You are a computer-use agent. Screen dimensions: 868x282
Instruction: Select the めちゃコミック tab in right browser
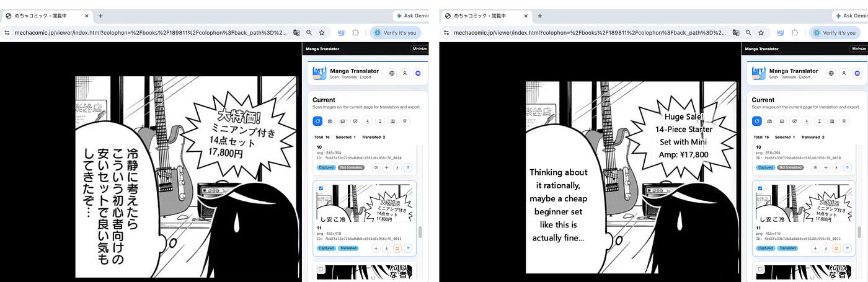tap(485, 15)
